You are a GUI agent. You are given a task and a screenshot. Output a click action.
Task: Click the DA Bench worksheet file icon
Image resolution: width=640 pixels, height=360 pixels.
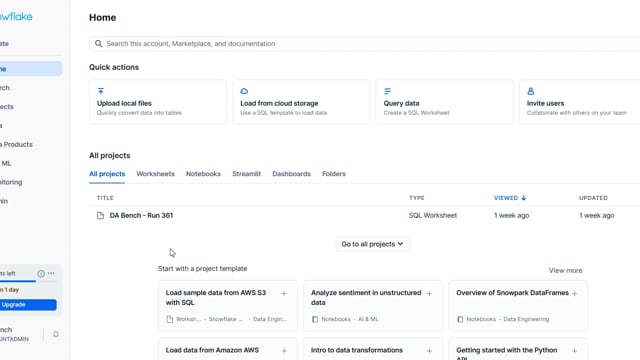(100, 215)
